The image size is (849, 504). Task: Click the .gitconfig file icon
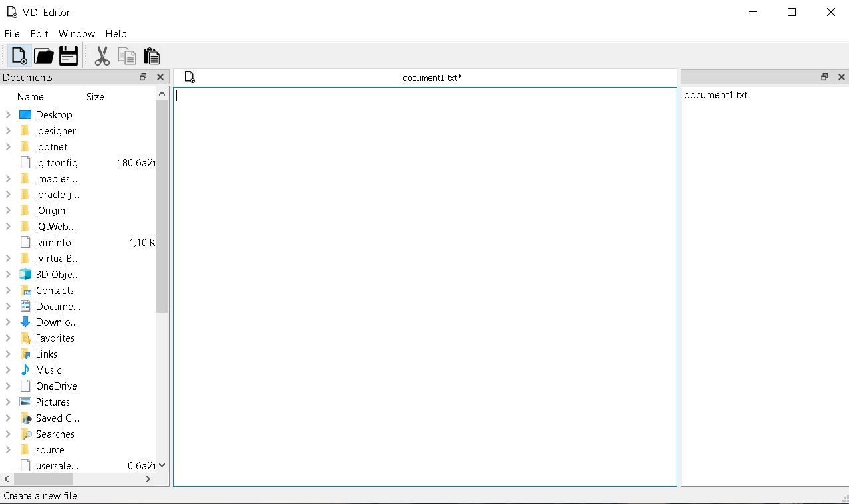[25, 163]
